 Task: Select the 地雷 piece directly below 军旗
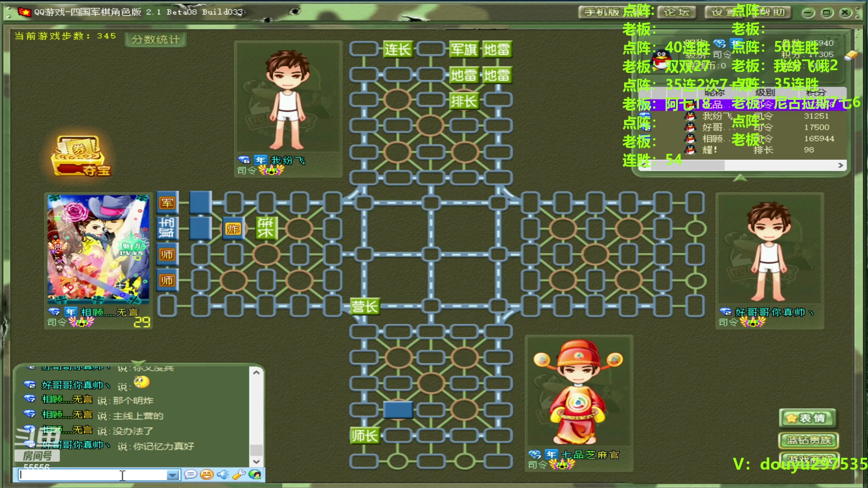(464, 75)
